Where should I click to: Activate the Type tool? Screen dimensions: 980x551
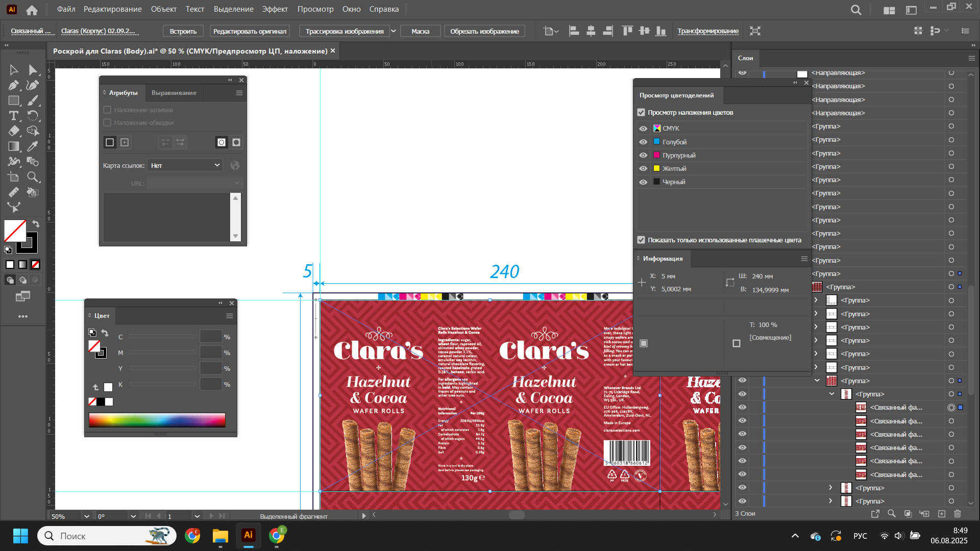point(14,116)
